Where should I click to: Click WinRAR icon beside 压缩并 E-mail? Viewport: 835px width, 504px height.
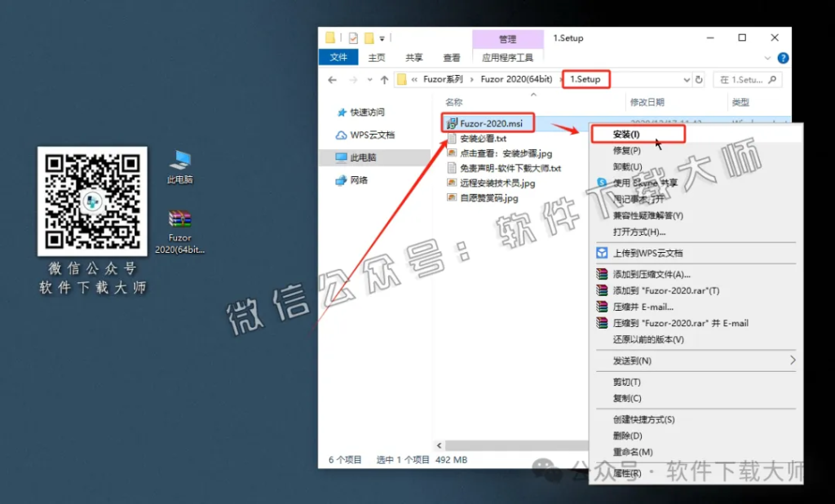click(602, 307)
